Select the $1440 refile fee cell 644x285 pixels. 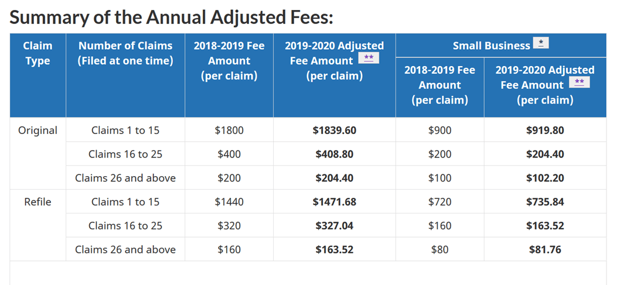coord(229,202)
